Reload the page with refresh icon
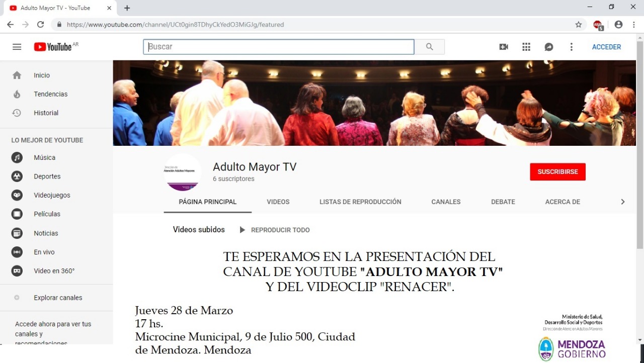644x363 pixels. point(41,24)
